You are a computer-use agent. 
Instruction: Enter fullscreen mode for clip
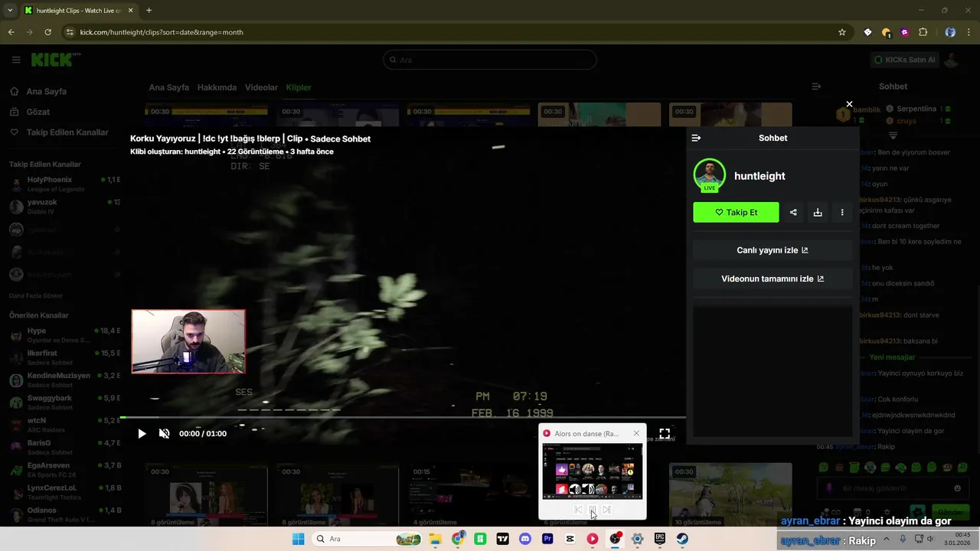coord(665,433)
